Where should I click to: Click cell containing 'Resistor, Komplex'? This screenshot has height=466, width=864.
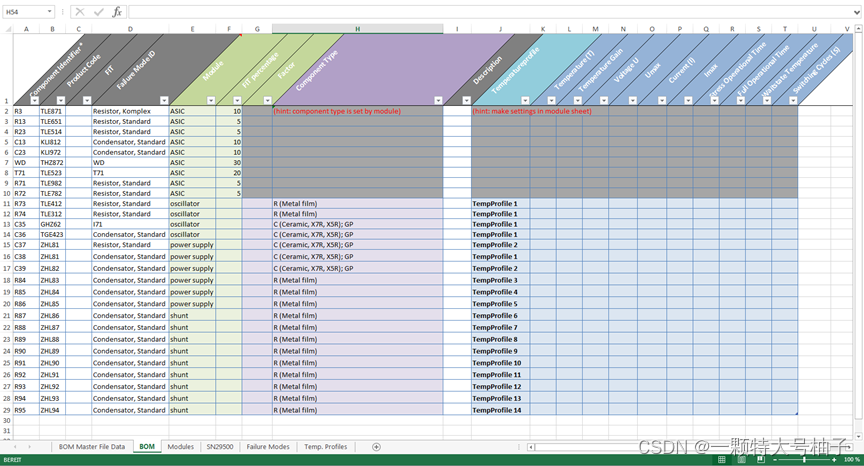(x=130, y=111)
